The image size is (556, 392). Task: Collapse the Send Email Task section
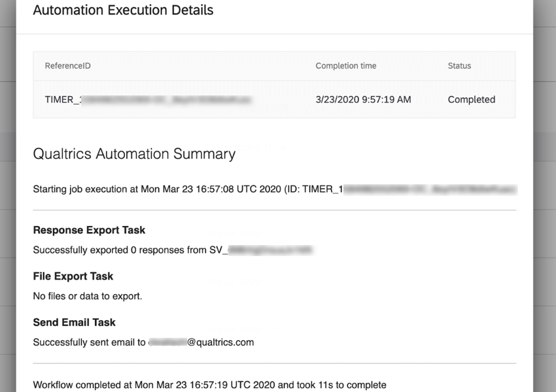coord(75,322)
